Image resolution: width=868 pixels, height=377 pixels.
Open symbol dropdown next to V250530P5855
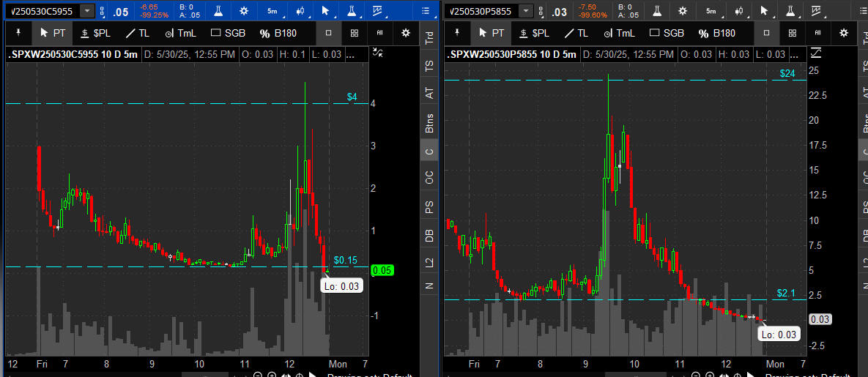[x=525, y=11]
